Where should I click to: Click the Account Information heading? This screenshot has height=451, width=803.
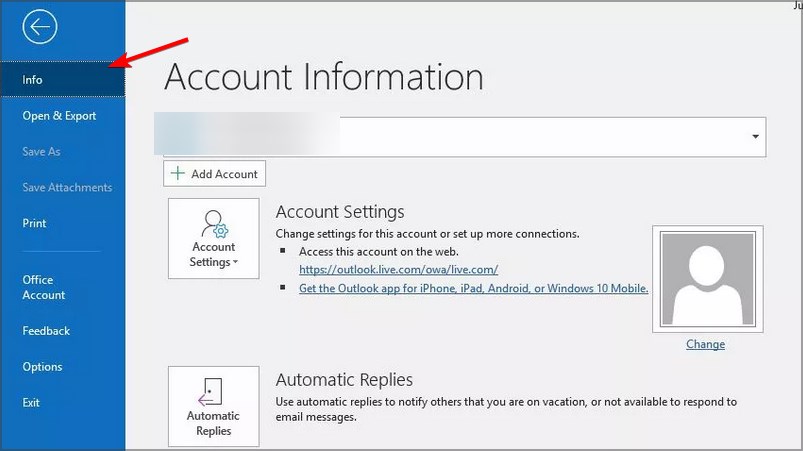click(x=324, y=77)
